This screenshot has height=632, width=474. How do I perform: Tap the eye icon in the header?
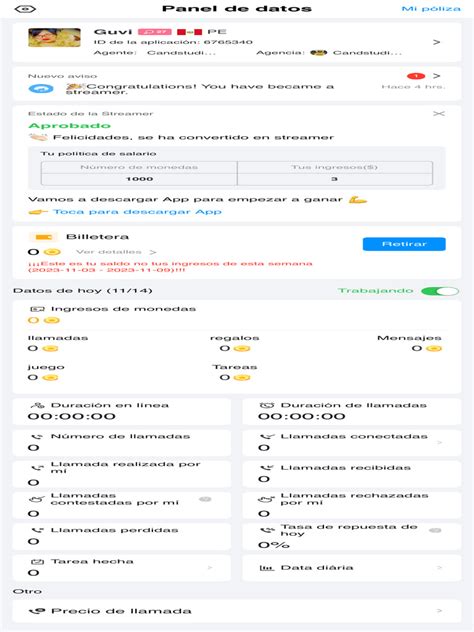pos(25,9)
